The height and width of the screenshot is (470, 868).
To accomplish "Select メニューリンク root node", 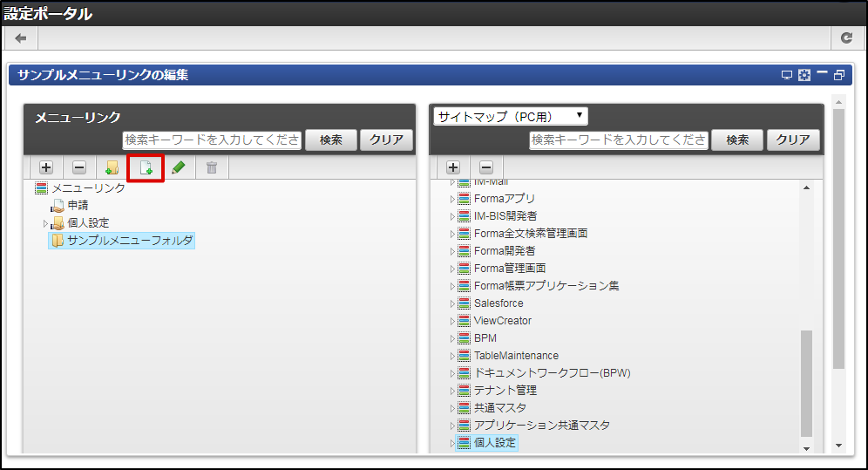I will tap(89, 188).
